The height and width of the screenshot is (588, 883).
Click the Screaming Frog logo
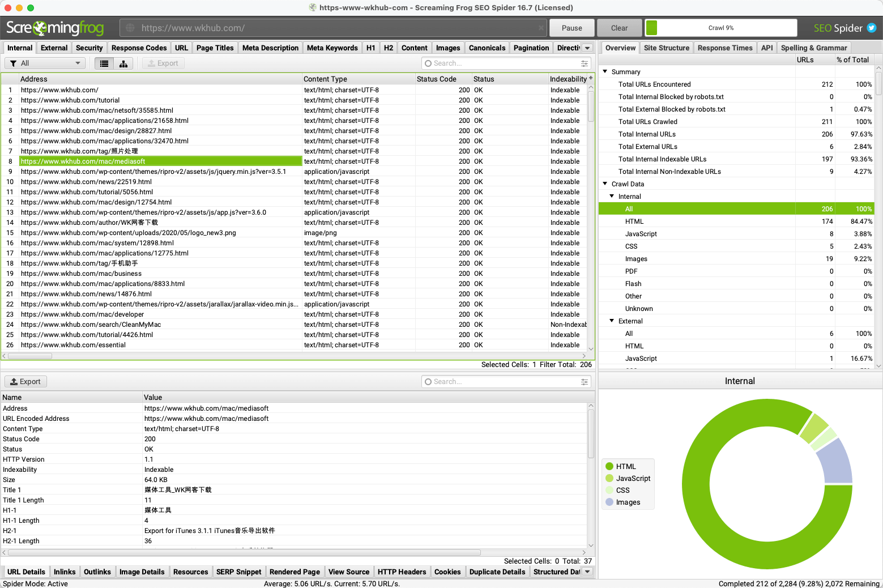55,28
